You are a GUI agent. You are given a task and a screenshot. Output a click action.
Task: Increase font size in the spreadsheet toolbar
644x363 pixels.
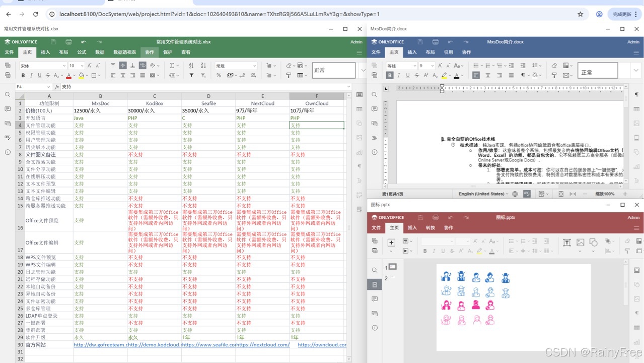point(90,66)
